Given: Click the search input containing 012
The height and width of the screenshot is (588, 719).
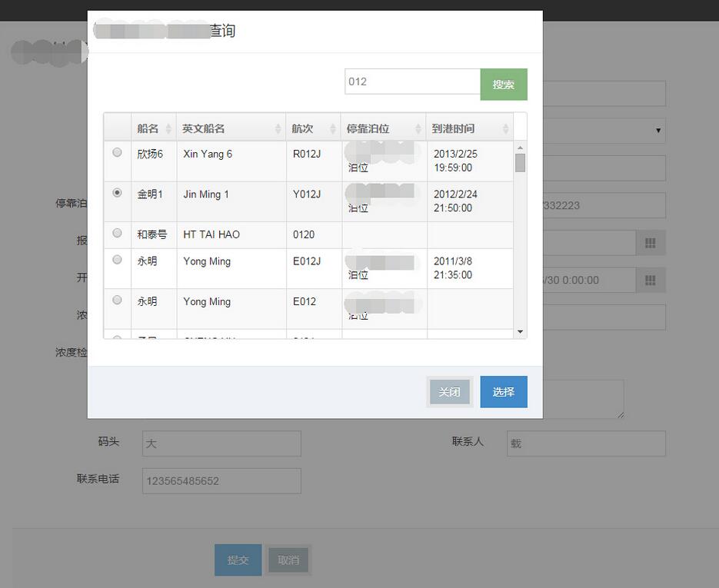Looking at the screenshot, I should coord(412,81).
